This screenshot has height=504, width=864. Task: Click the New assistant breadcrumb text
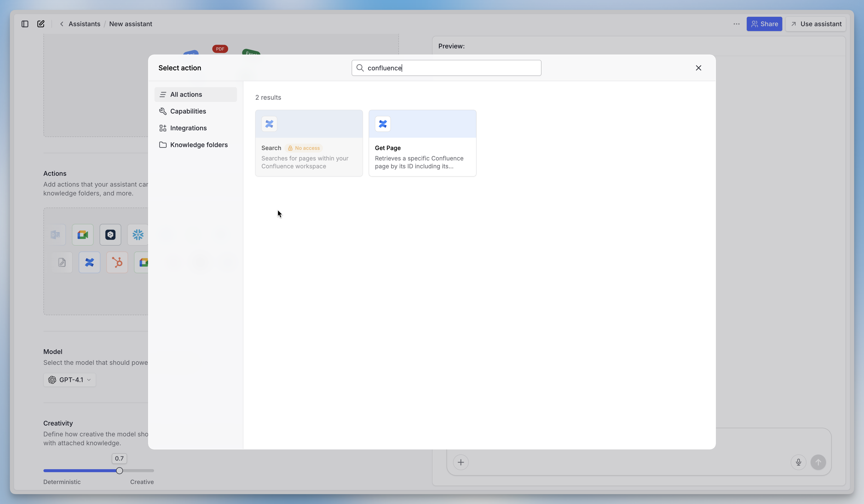(131, 24)
